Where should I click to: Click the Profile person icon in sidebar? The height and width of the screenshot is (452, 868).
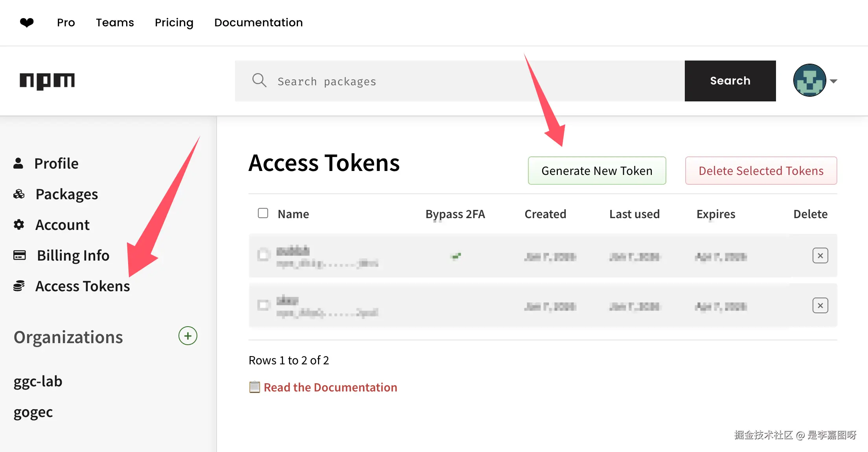[18, 163]
